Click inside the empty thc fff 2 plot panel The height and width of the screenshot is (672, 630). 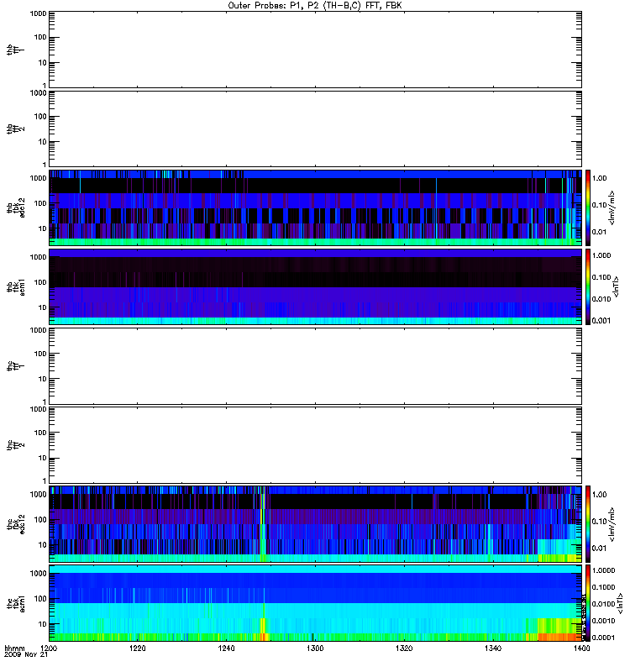(x=315, y=445)
